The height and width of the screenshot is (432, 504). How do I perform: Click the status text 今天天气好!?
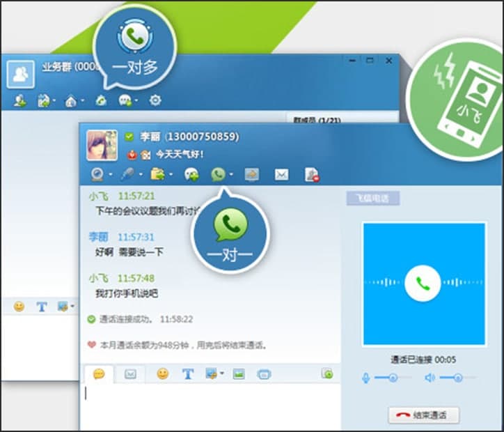coord(180,155)
